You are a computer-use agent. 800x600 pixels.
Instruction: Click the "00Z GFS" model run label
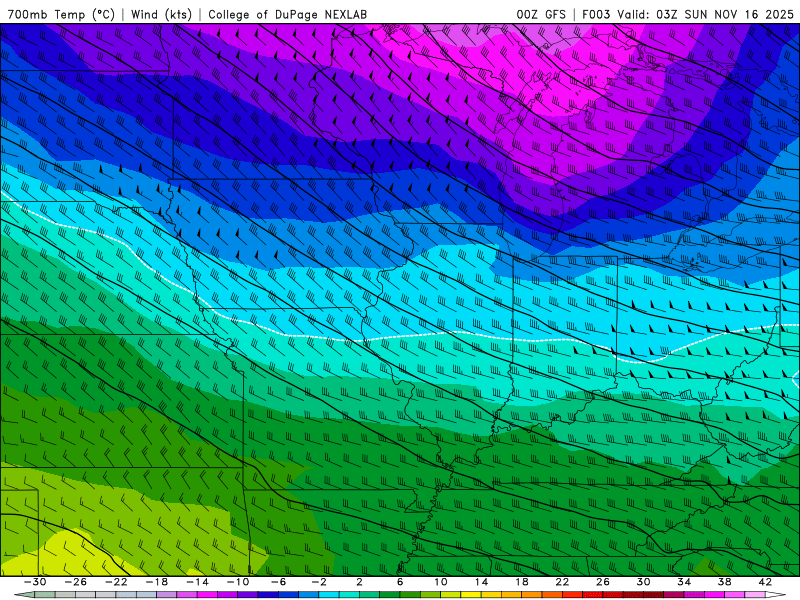click(541, 14)
